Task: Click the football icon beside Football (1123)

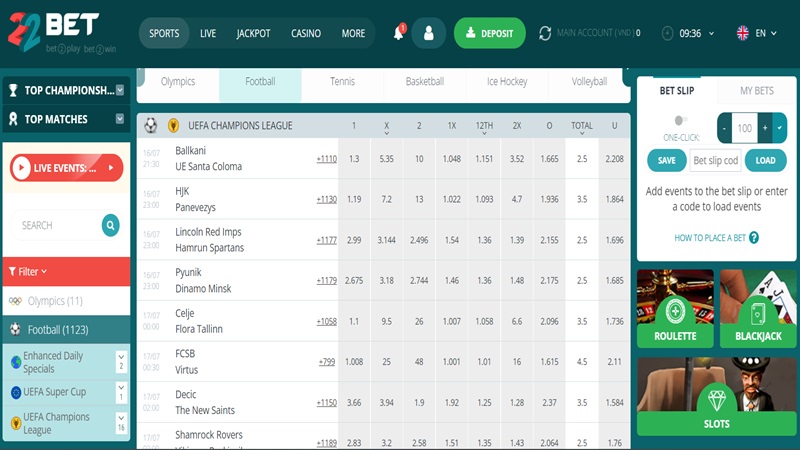Action: click(15, 330)
